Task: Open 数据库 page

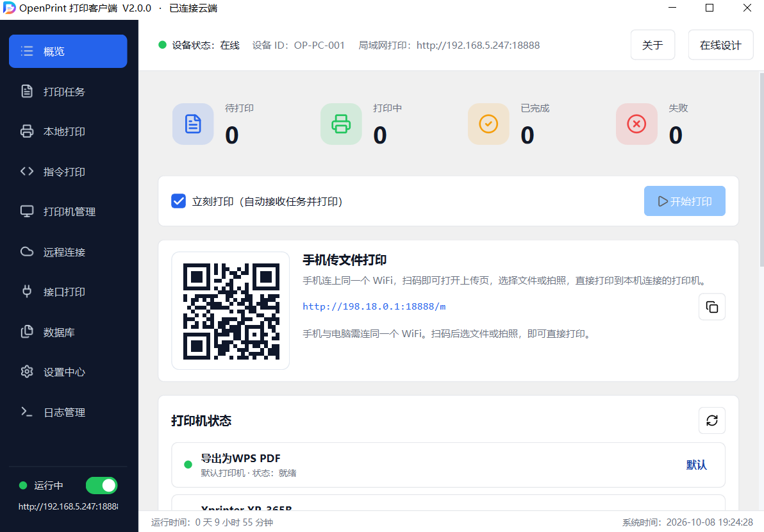Action: tap(68, 332)
